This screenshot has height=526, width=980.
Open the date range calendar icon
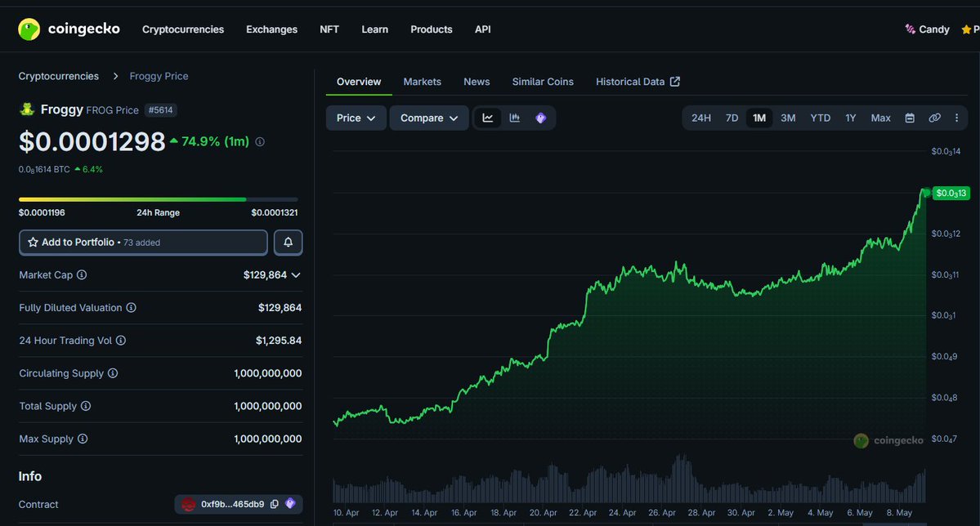910,118
